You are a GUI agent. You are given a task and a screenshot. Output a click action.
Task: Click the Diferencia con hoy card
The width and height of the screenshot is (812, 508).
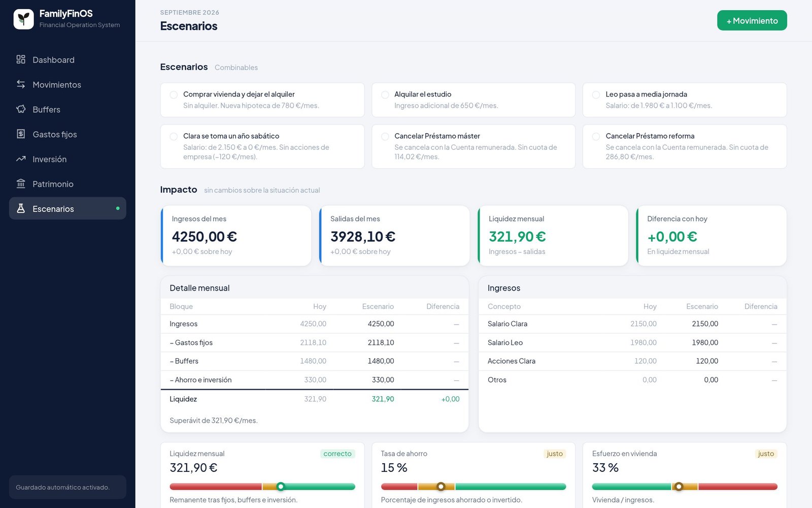tap(711, 236)
